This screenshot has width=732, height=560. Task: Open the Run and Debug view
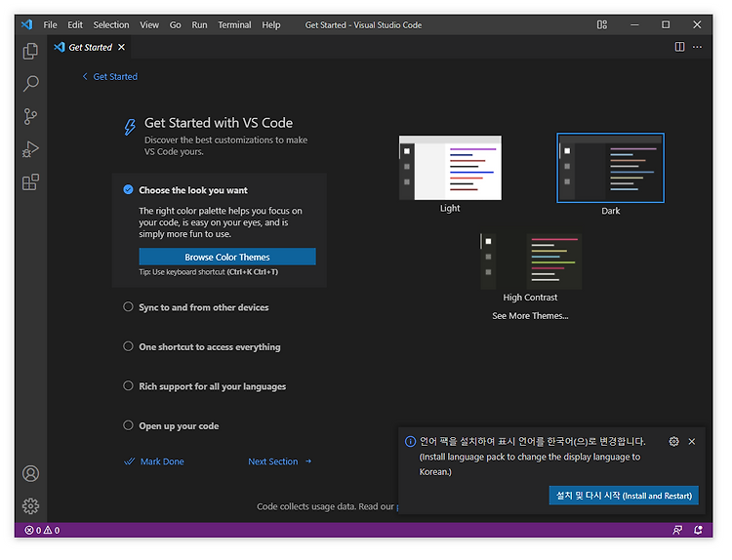pyautogui.click(x=31, y=149)
